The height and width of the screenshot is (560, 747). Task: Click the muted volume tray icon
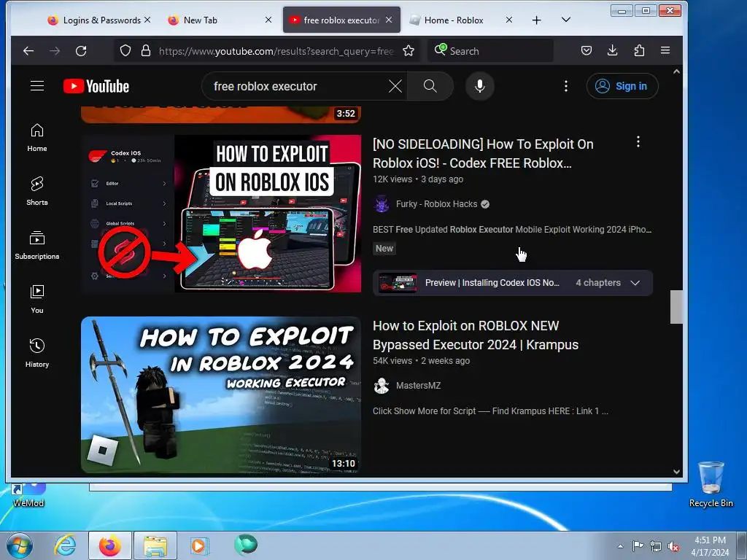(x=673, y=547)
